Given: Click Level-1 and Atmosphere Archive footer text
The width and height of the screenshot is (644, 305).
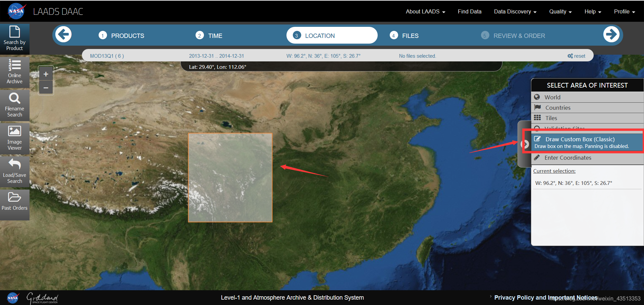Looking at the screenshot, I should point(292,298).
